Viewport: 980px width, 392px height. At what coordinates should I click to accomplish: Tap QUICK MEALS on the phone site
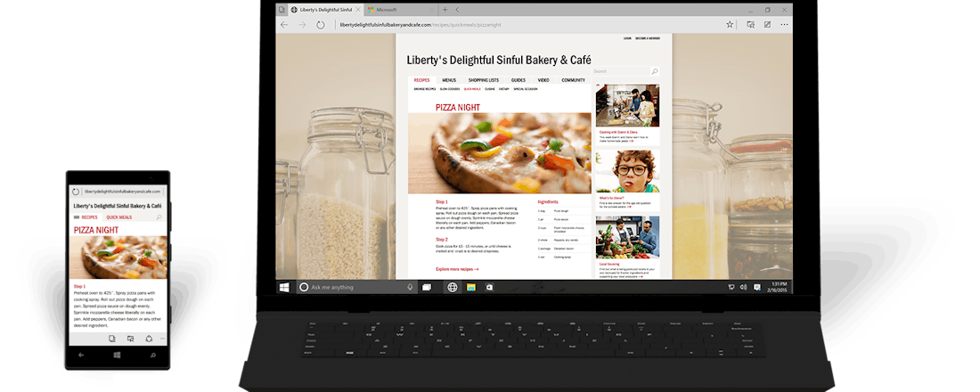click(x=118, y=217)
